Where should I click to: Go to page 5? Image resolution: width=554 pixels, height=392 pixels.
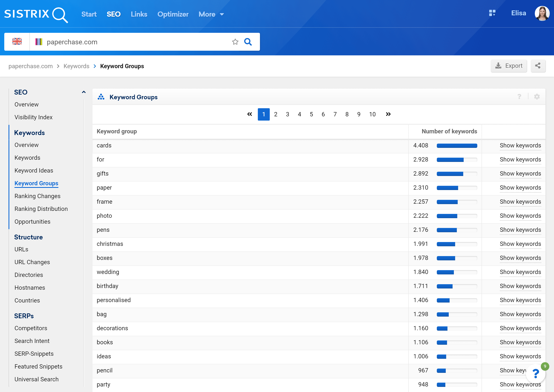tap(311, 114)
